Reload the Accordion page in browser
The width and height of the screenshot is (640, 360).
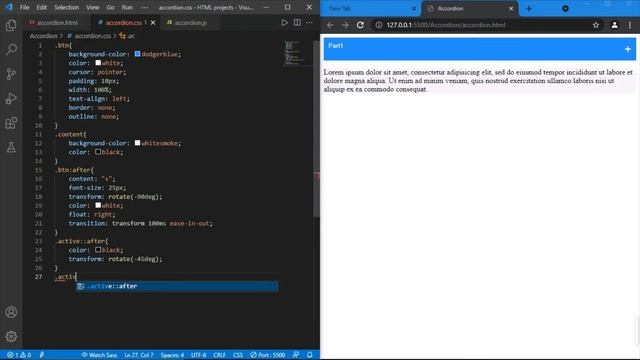pos(360,25)
